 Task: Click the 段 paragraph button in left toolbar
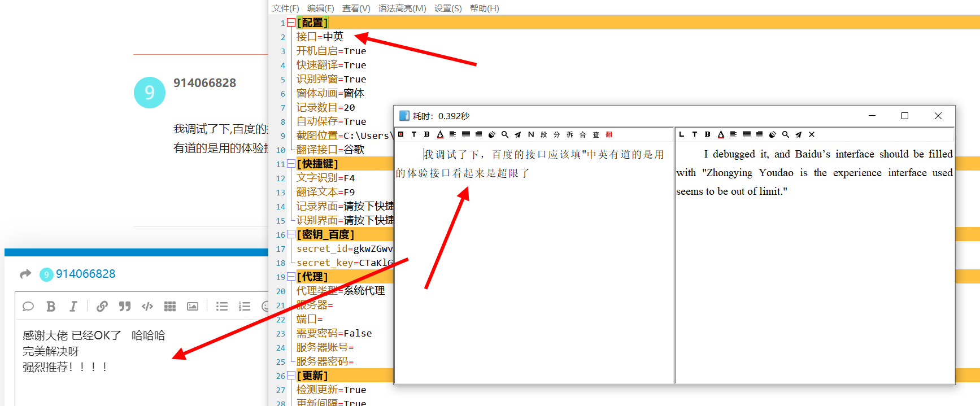pos(544,134)
